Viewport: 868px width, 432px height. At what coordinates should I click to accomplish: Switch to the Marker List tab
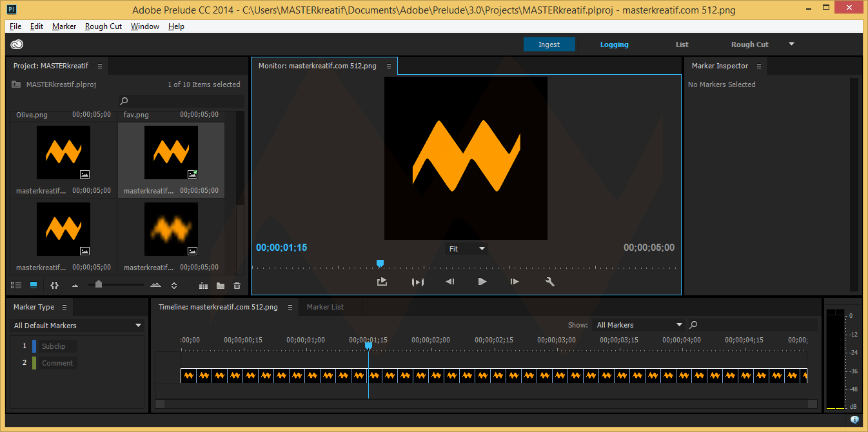(325, 307)
